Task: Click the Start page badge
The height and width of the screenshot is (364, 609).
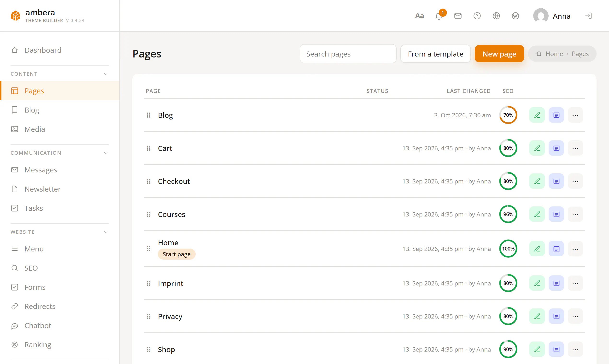Action: tap(176, 254)
